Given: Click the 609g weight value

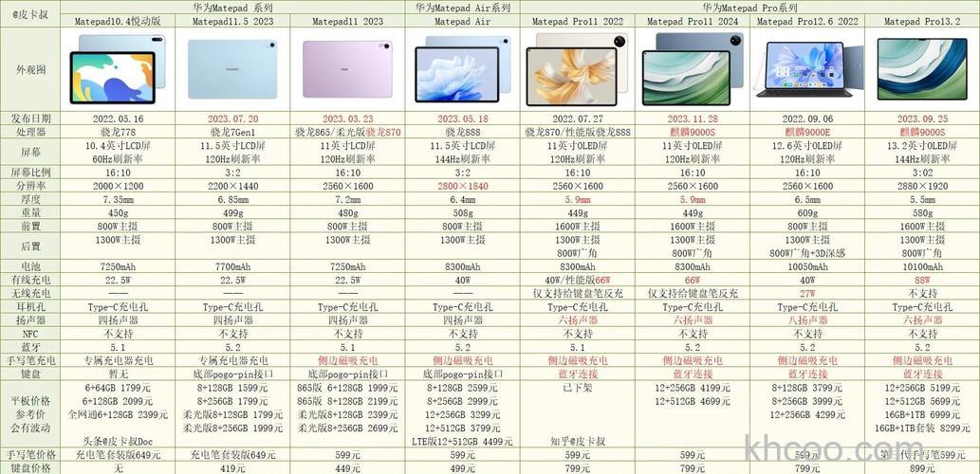Looking at the screenshot, I should click(807, 213).
